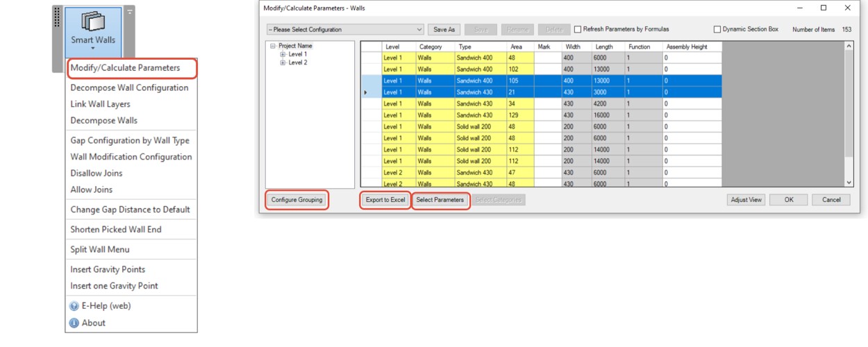Click the Adjust View button
Screen dimensions: 868x347
(746, 200)
